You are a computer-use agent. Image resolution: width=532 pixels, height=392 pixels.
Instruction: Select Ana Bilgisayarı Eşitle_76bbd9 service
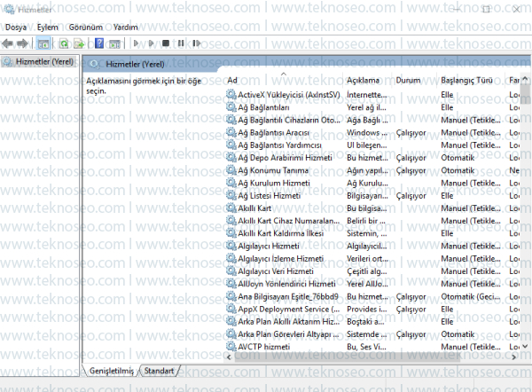coord(288,296)
